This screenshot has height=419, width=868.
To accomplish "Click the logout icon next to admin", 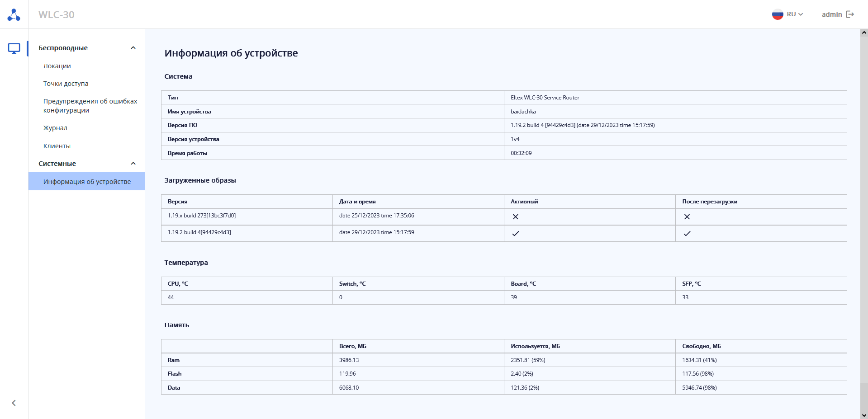I will 850,14.
